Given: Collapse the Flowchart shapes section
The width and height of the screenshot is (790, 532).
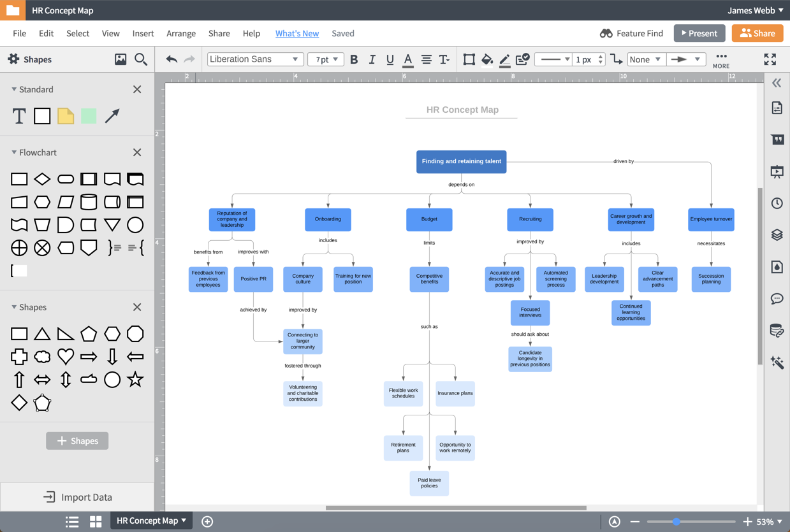Looking at the screenshot, I should [14, 152].
